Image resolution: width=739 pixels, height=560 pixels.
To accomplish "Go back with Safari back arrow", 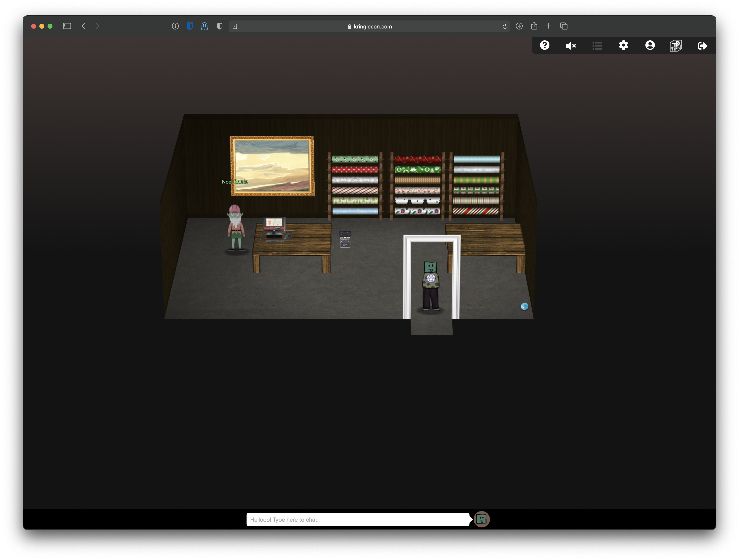I will point(84,26).
